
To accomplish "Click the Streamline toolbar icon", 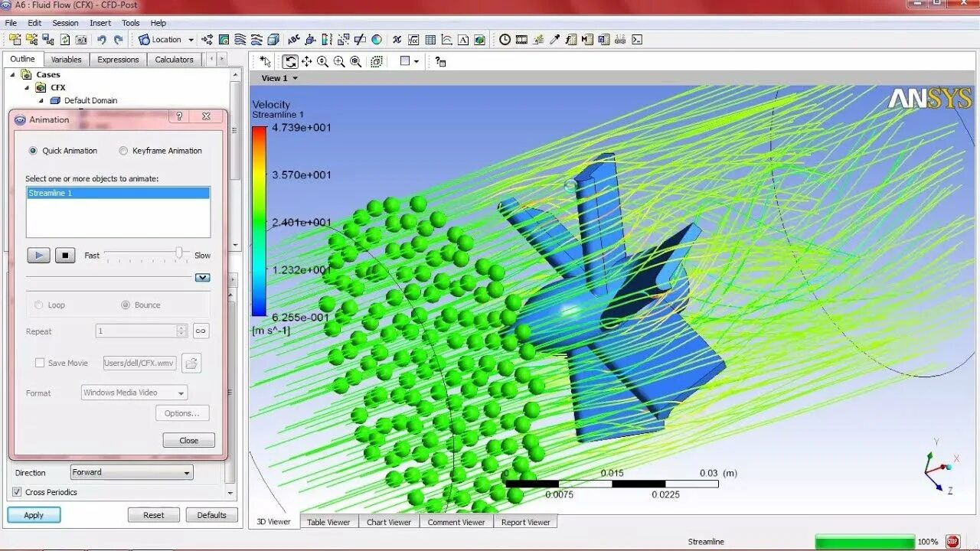I will tap(240, 39).
